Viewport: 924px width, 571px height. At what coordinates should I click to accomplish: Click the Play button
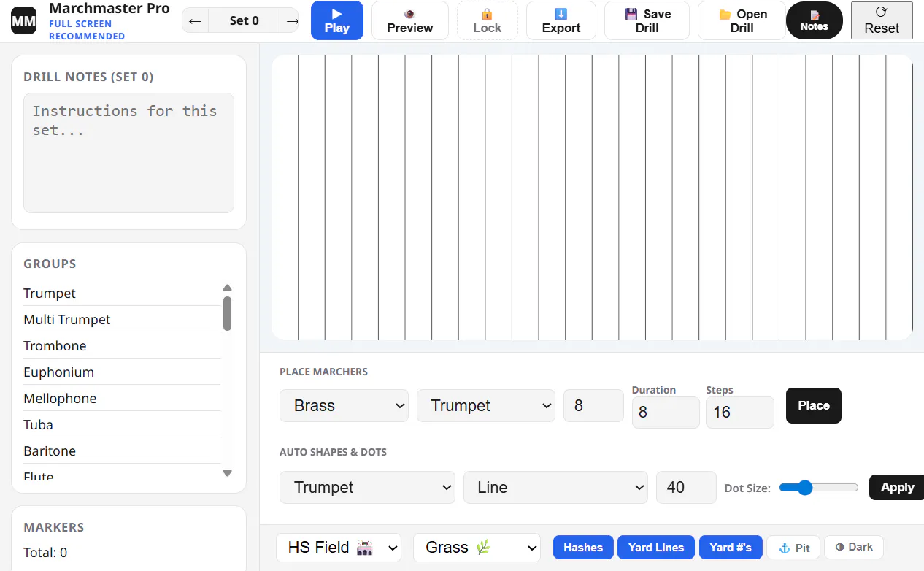(x=337, y=20)
